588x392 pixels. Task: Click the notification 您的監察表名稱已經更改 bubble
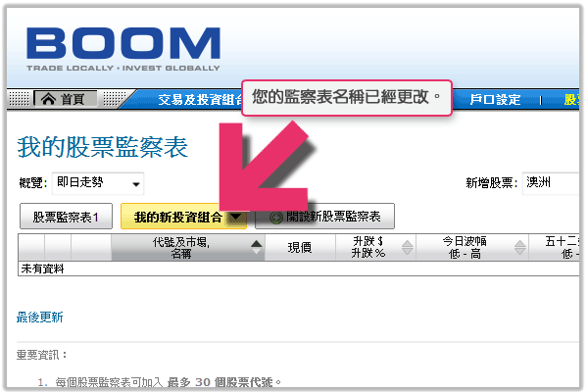point(347,98)
